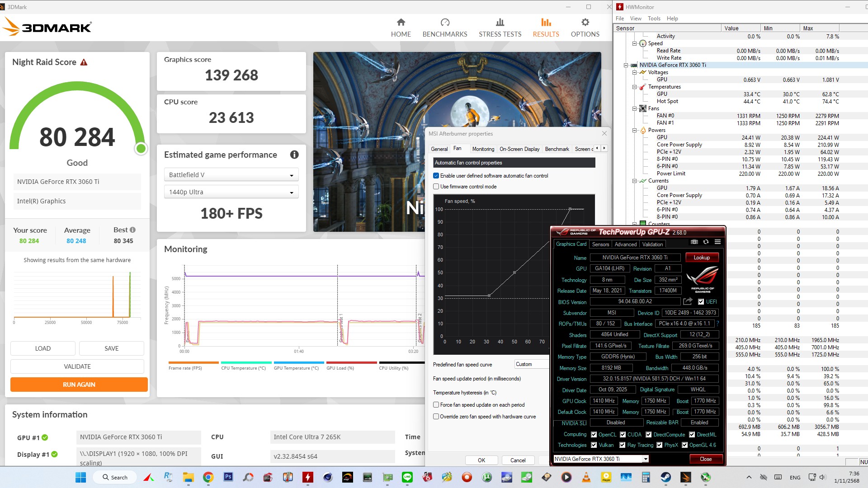Click the estimated game performance info icon

pyautogui.click(x=294, y=155)
